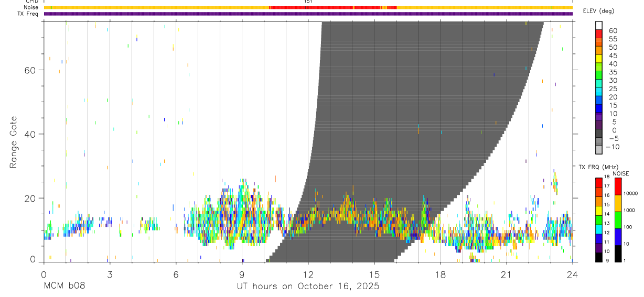Click the '1000' label on the NOISE colorbar
Image resolution: width=644 pixels, height=297 pixels.
click(629, 210)
